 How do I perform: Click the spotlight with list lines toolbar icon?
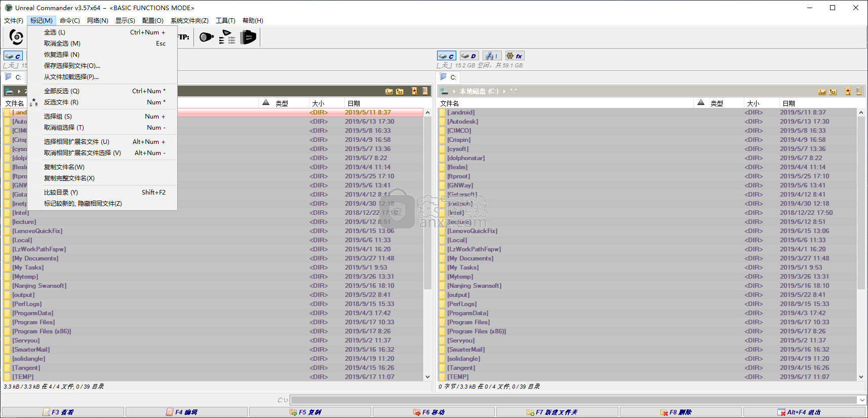click(x=227, y=37)
